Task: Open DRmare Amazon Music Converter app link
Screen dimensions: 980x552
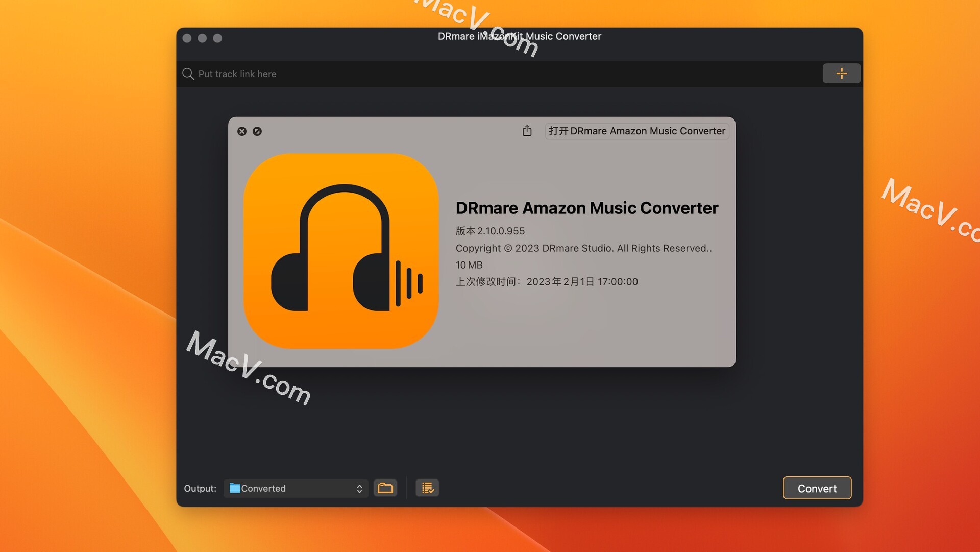Action: (x=636, y=131)
